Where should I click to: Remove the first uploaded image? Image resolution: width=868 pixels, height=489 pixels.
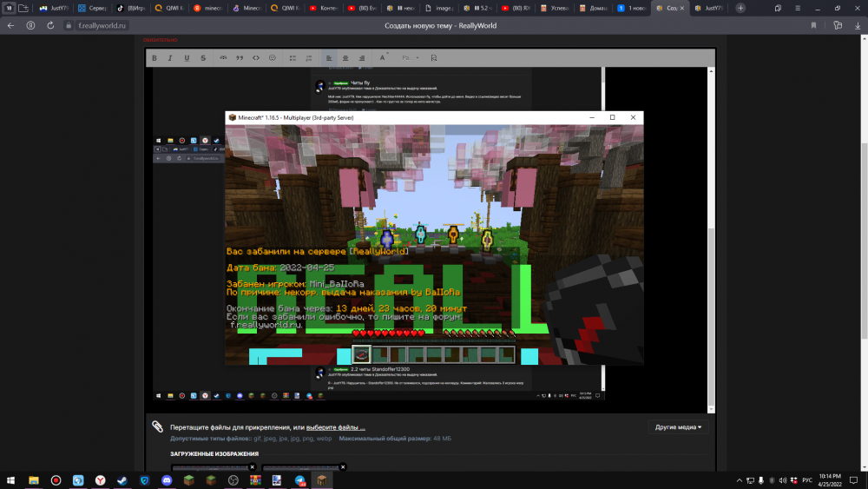pos(252,466)
